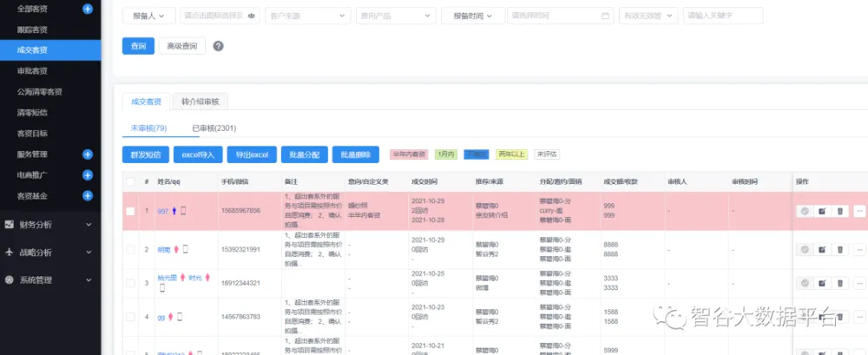
Task: Click the help question mark icon
Action: point(219,46)
